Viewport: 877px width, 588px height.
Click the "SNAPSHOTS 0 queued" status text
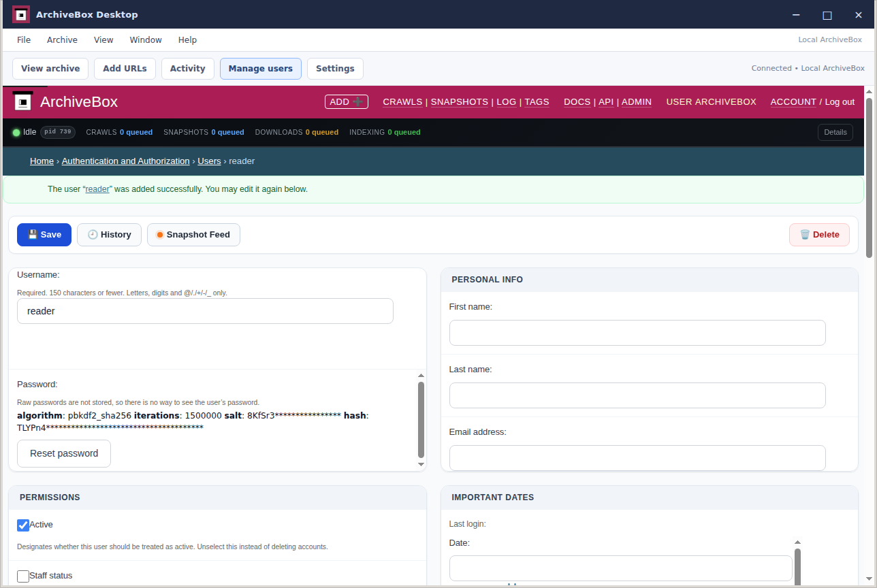(204, 132)
